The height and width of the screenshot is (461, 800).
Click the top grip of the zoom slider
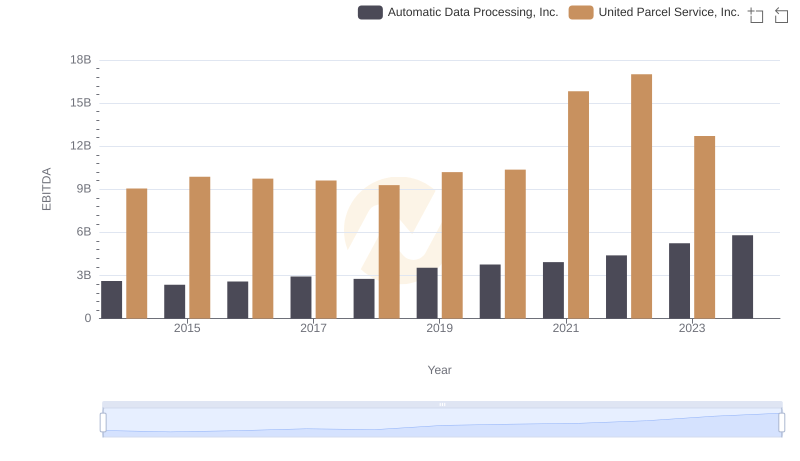click(x=442, y=404)
